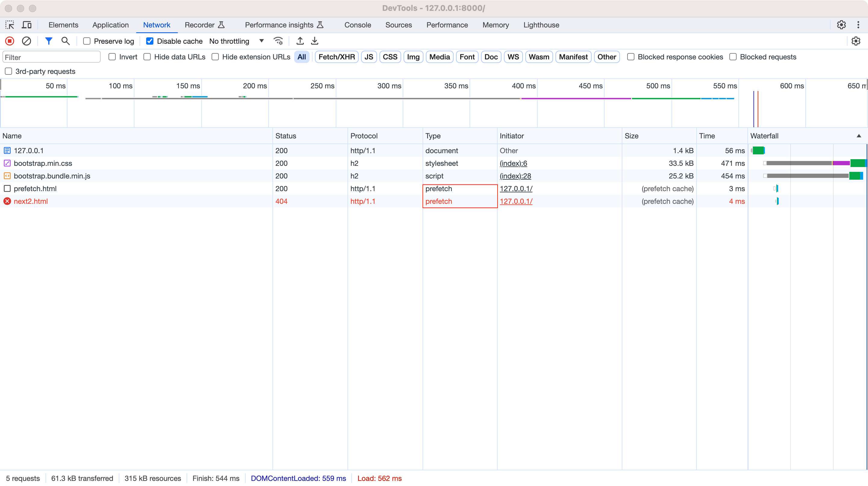Toggle the filter funnel icon
868x486 pixels.
[x=49, y=41]
